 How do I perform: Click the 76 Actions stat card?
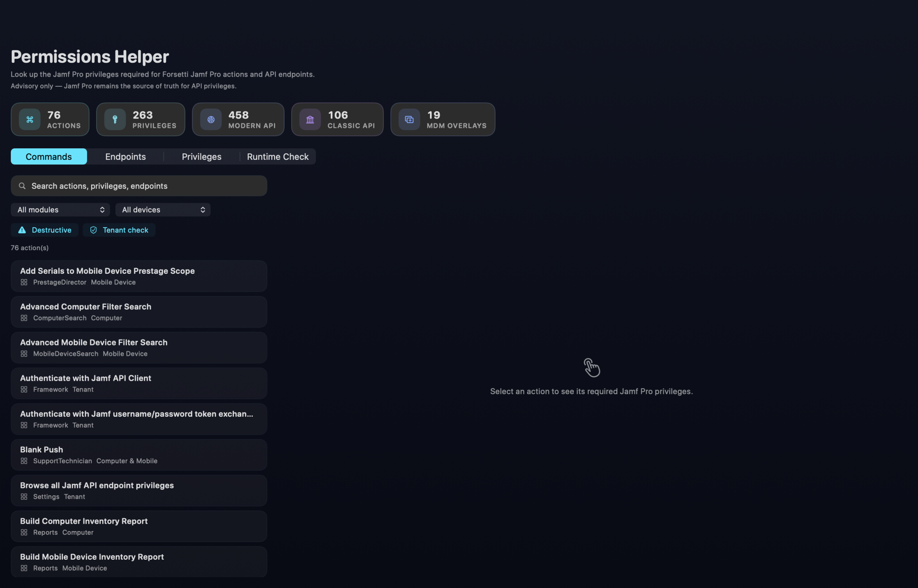pos(50,120)
